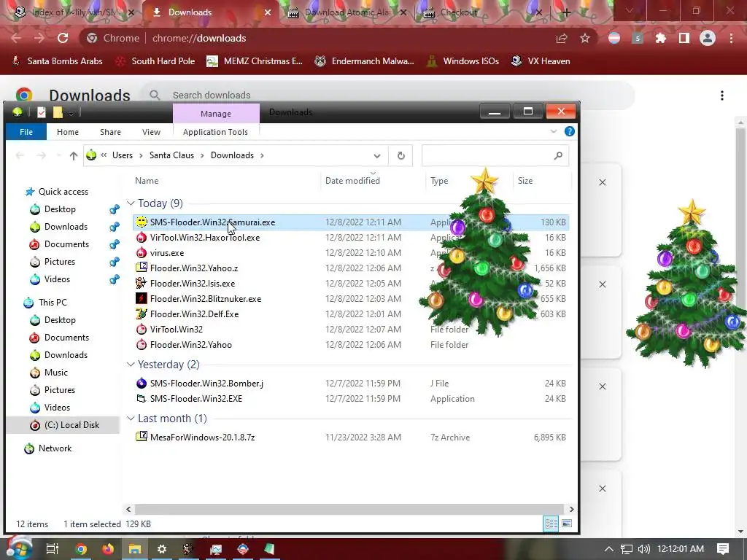Open Task View on the taskbar
Image resolution: width=747 pixels, height=560 pixels.
pos(53,549)
